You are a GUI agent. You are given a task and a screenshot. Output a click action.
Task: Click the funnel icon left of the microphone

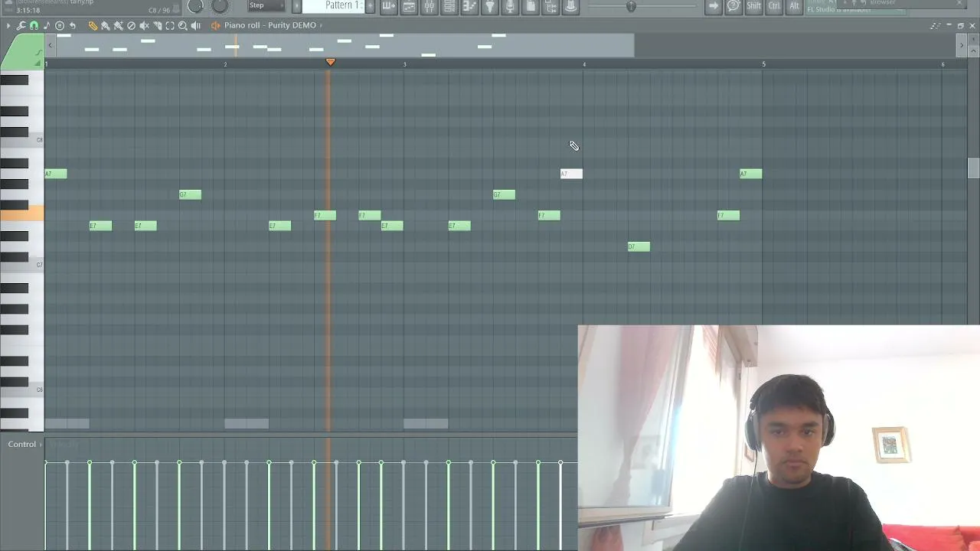point(490,6)
